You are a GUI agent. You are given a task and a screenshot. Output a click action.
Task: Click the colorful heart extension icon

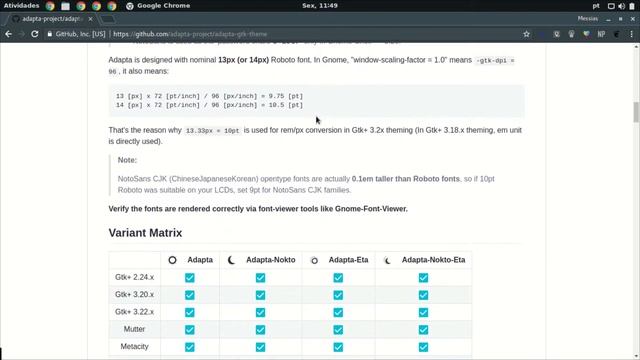pyautogui.click(x=586, y=34)
